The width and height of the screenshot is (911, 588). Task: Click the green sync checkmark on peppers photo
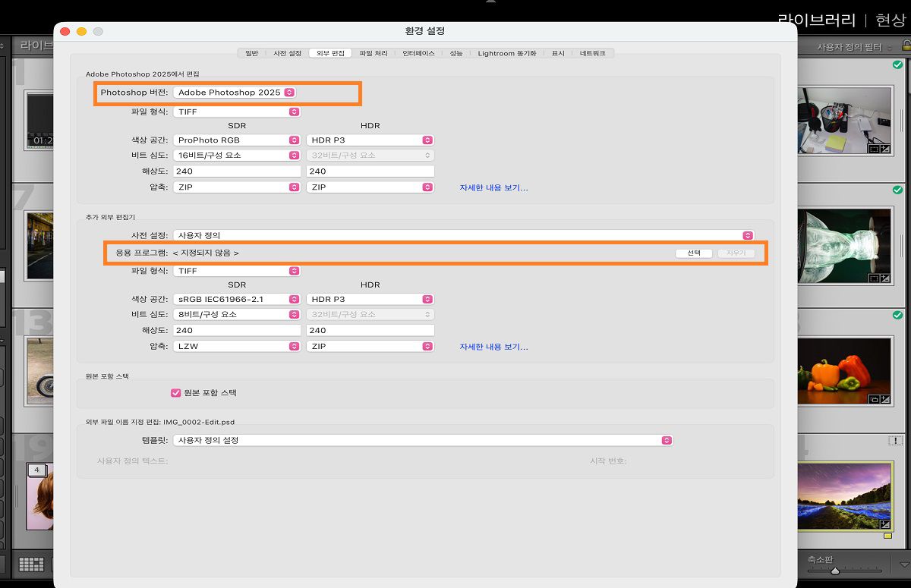[x=898, y=314]
